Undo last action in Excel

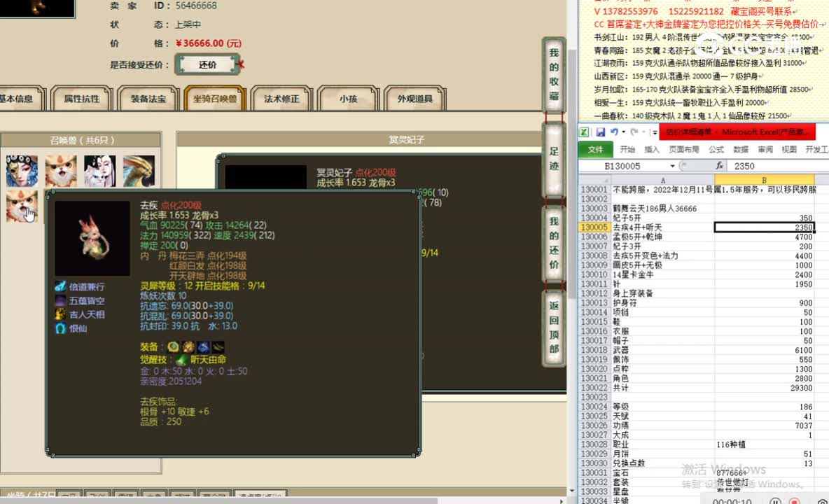click(x=614, y=132)
